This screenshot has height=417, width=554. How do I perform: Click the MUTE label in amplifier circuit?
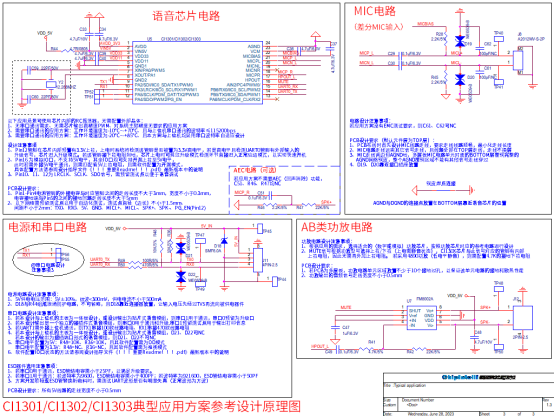346,307
